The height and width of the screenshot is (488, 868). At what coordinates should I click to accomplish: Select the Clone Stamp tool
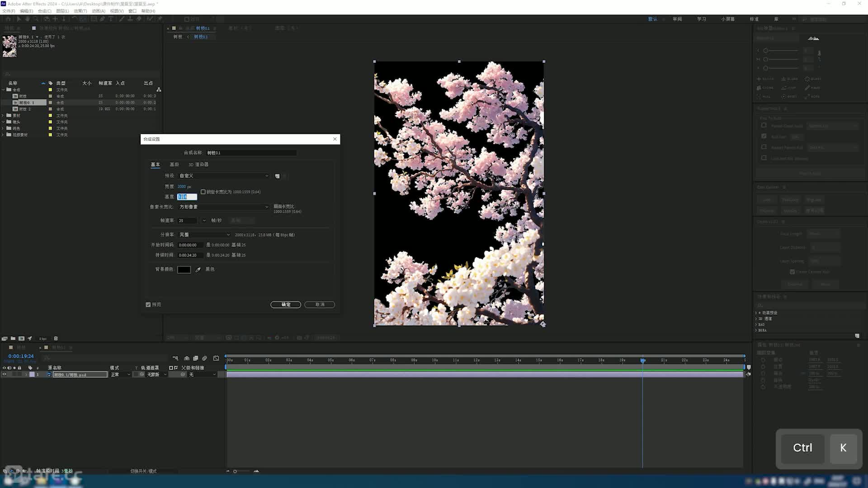coord(130,19)
